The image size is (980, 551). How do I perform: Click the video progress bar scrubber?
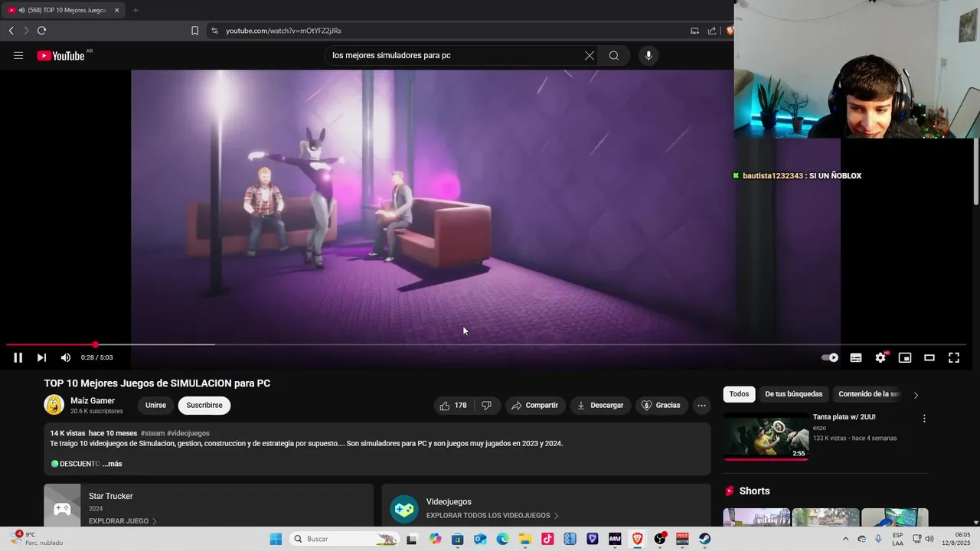pyautogui.click(x=95, y=345)
